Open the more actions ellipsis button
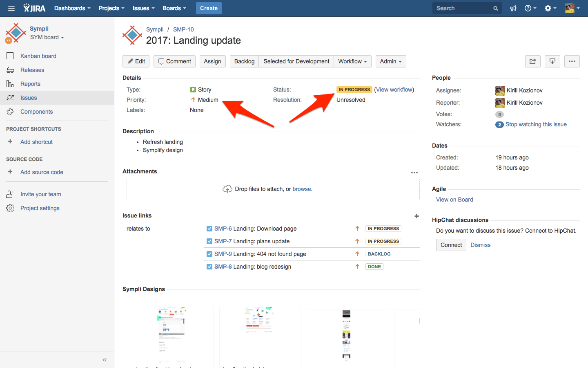This screenshot has height=368, width=588. (572, 61)
